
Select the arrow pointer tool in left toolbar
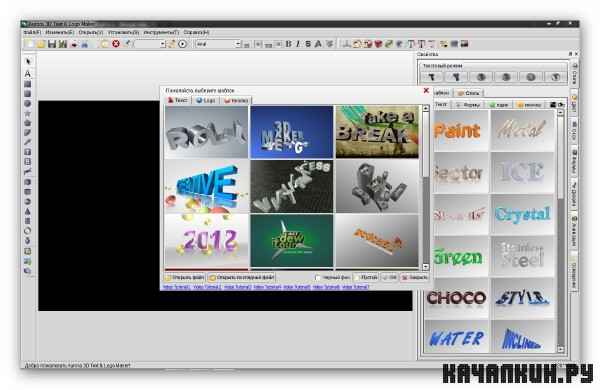tap(28, 61)
